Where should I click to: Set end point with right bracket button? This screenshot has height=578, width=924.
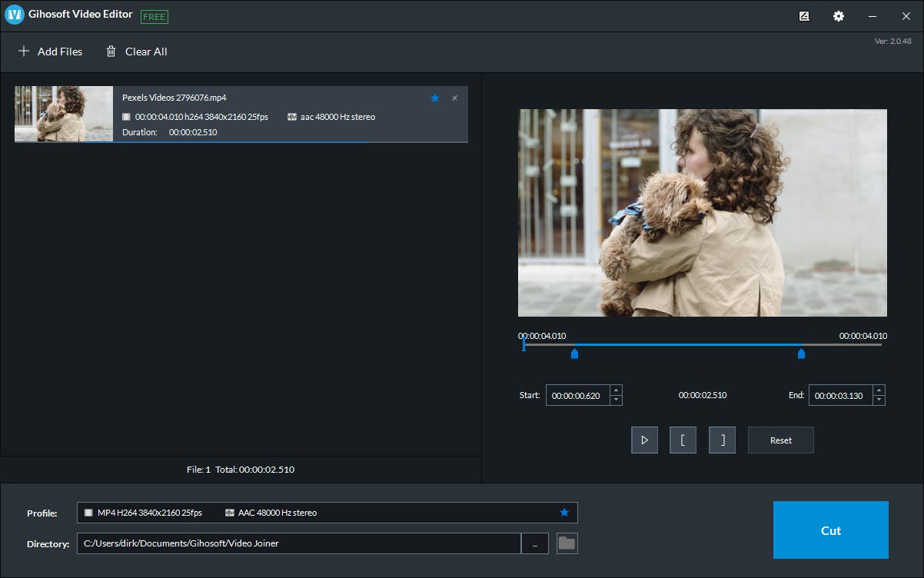click(722, 440)
